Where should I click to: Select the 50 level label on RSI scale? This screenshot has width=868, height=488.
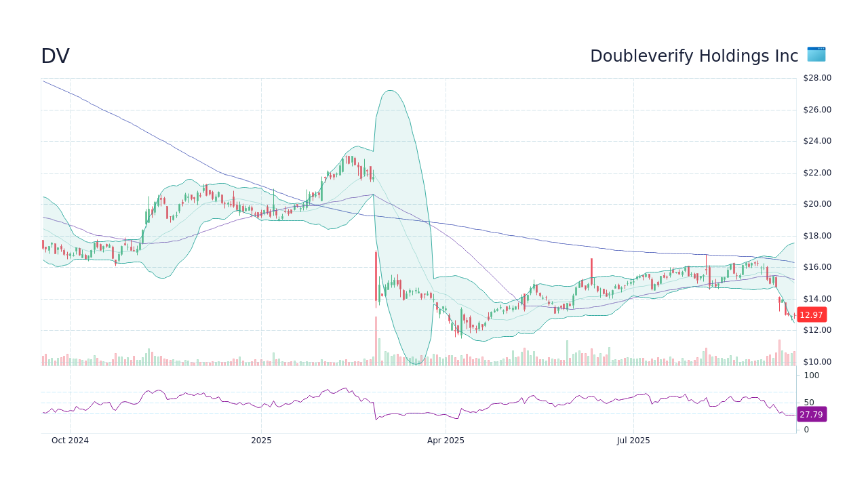click(808, 402)
